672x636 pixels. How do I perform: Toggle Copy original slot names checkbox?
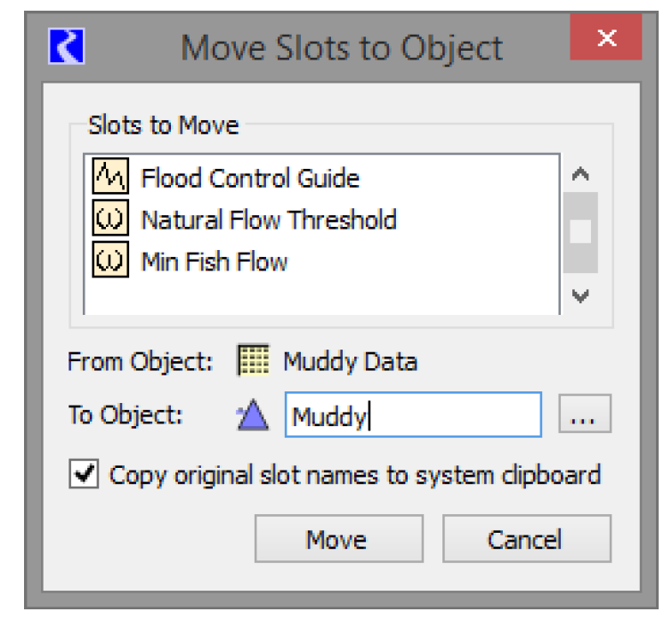[x=84, y=475]
